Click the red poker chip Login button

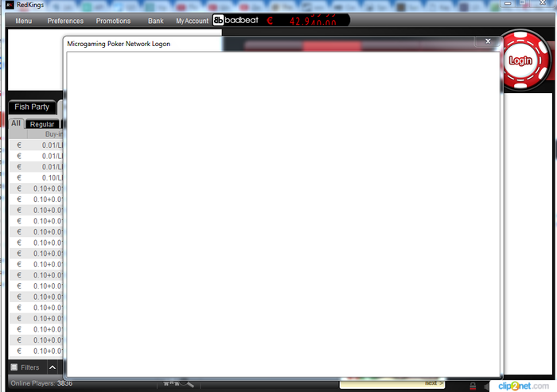pos(520,60)
